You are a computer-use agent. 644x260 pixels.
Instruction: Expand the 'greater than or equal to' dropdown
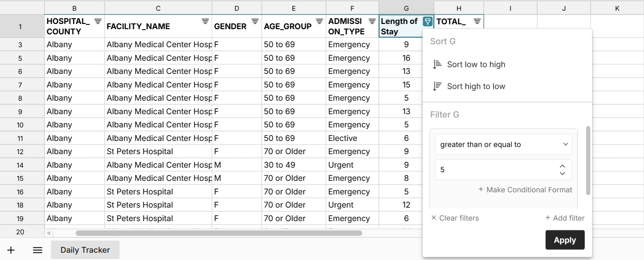(x=503, y=144)
